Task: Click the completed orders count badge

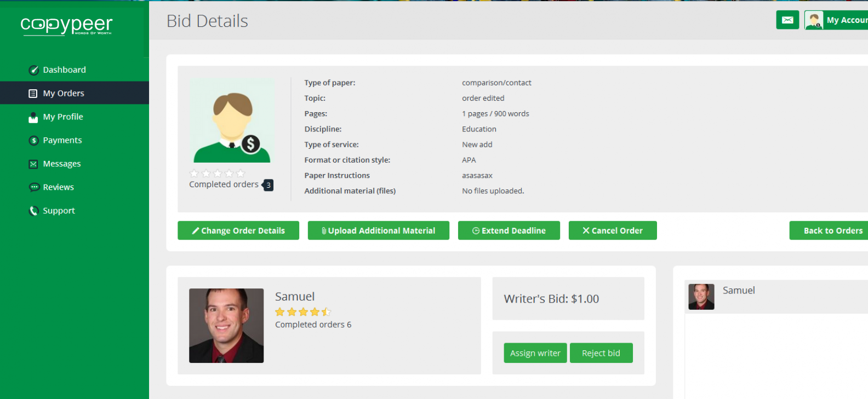Action: click(x=268, y=185)
